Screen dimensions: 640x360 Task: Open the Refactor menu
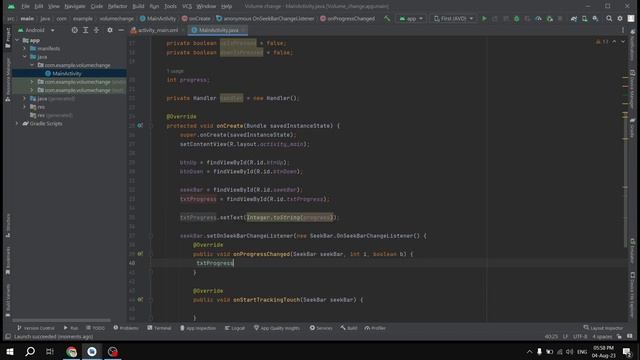coord(117,6)
